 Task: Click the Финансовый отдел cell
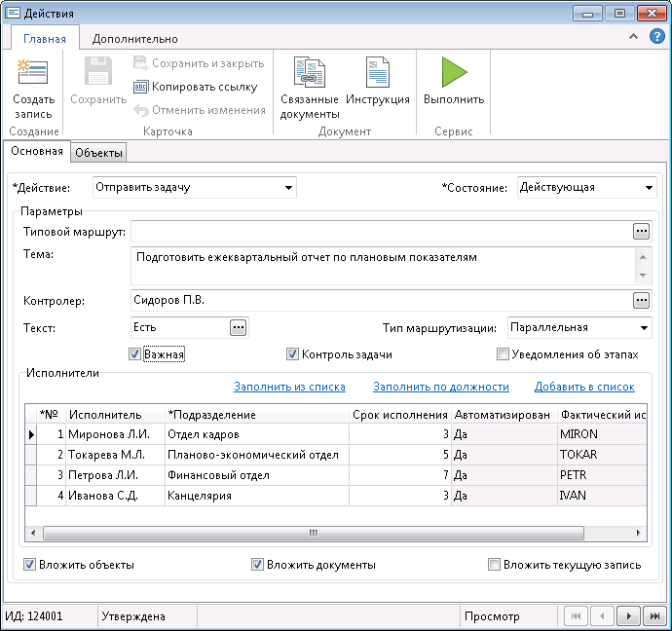click(x=257, y=475)
